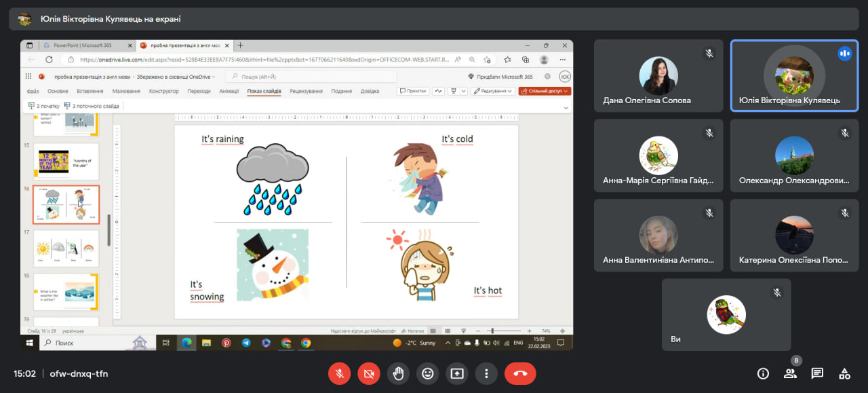Unmute your microphone
Image resolution: width=868 pixels, height=393 pixels.
(339, 373)
